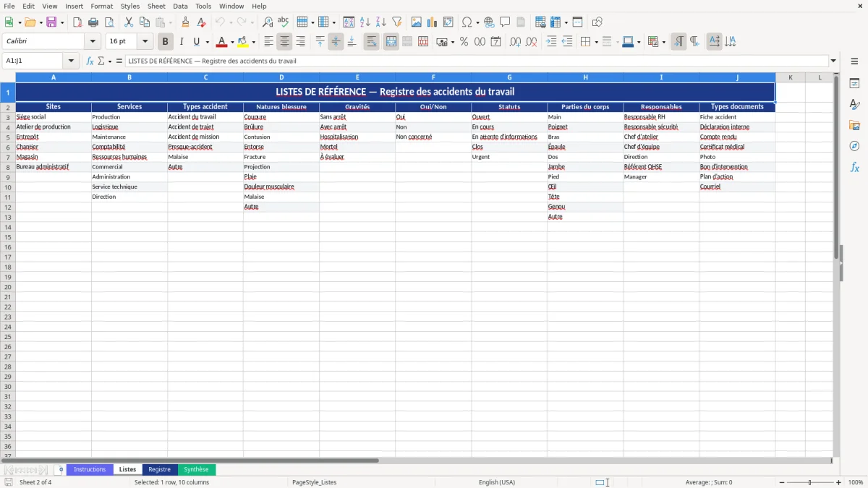Image resolution: width=868 pixels, height=488 pixels.
Task: Open Find & Replace
Action: [x=268, y=22]
